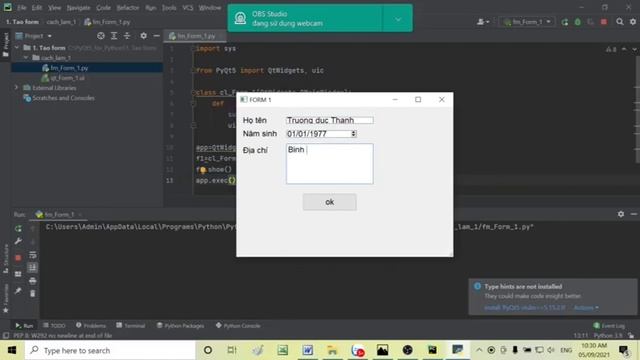This screenshot has width=640, height=360.
Task: Click the taskbar search box
Action: (110, 350)
